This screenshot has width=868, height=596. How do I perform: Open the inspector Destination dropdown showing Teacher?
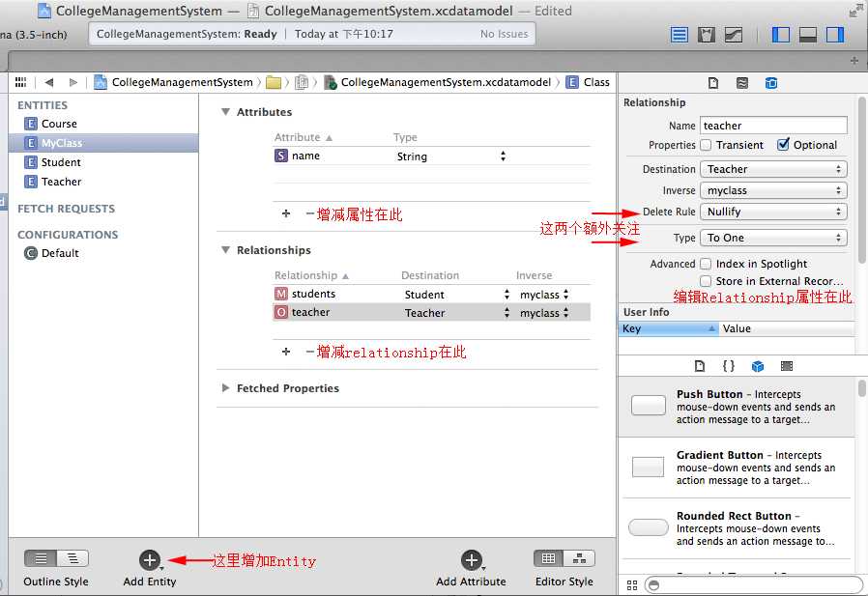pos(773,169)
